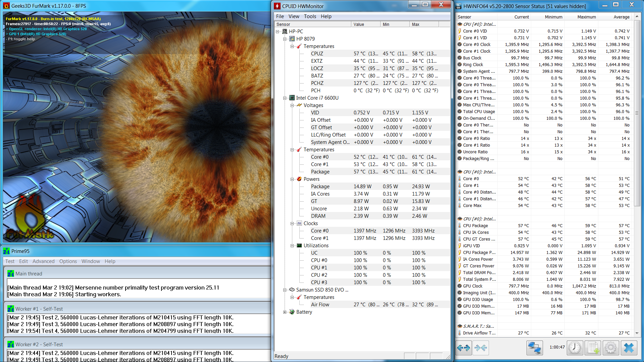Viewport: 644px width, 362px height.
Task: Click the HP 8079 motherboard icon
Action: tap(292, 39)
